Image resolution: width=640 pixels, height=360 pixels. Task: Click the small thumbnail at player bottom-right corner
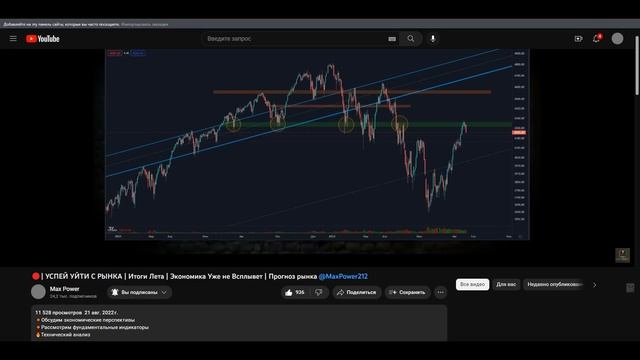[x=622, y=255]
